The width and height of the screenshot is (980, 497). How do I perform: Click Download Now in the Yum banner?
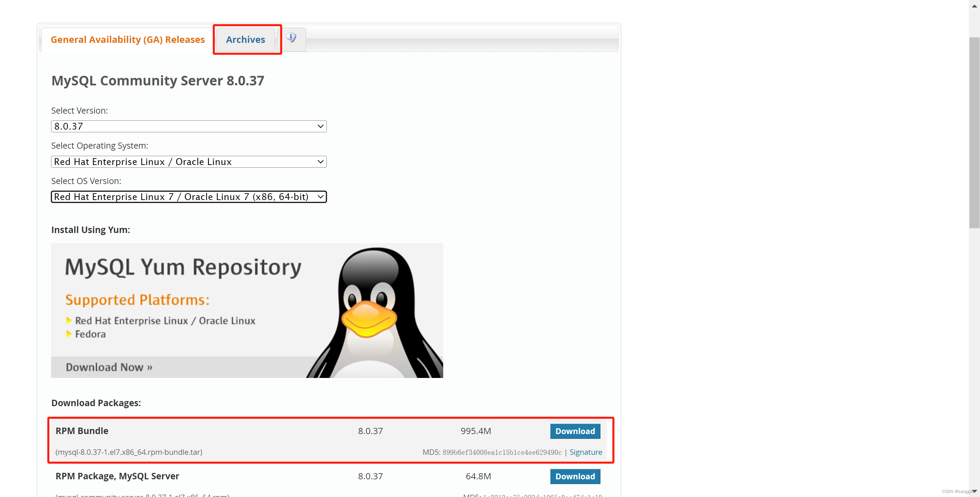(109, 367)
